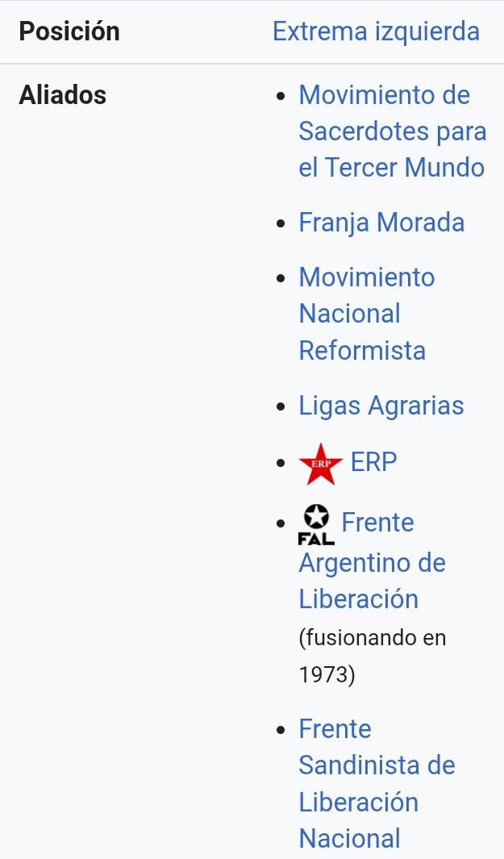Image resolution: width=504 pixels, height=859 pixels.
Task: Click the black FAL star logo
Action: (316, 524)
